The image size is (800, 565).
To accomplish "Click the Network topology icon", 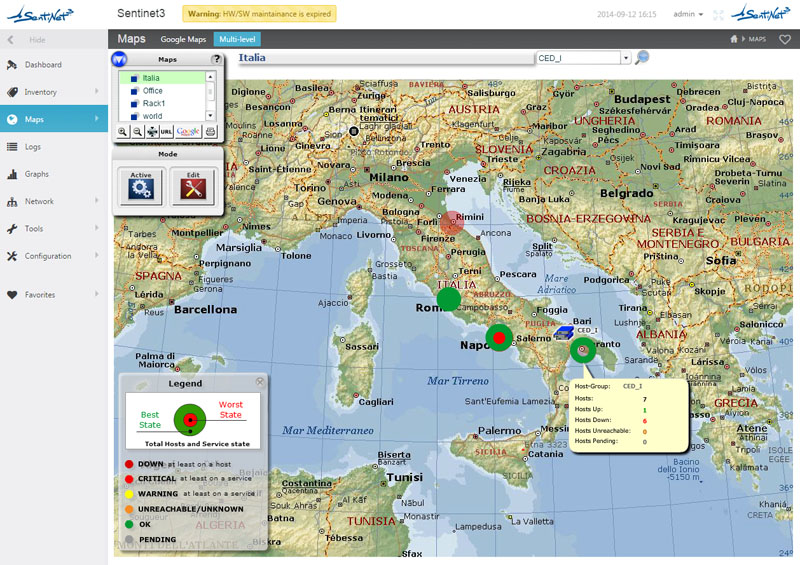I will click(x=12, y=202).
